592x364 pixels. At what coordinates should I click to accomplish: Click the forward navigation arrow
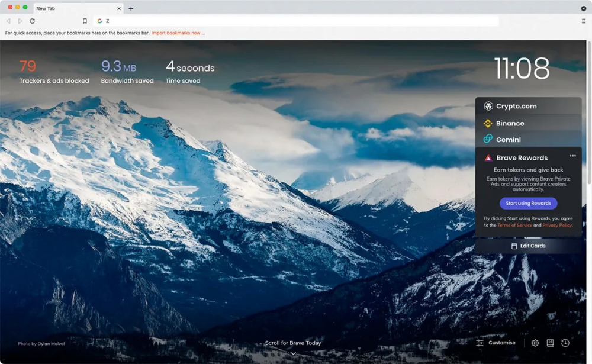[20, 21]
